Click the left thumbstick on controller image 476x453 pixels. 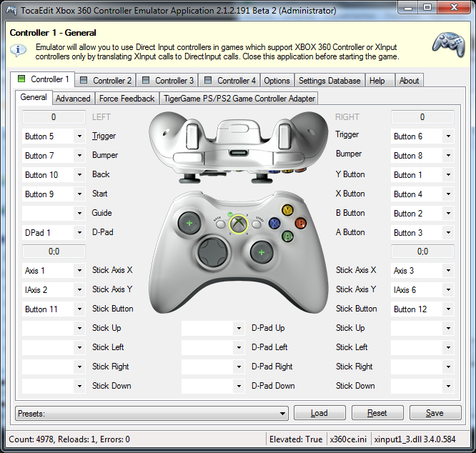189,224
